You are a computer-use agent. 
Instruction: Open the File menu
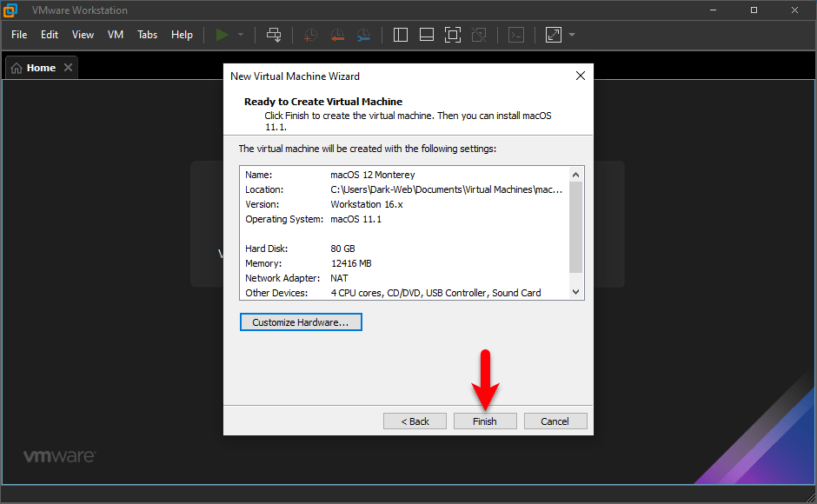point(19,35)
